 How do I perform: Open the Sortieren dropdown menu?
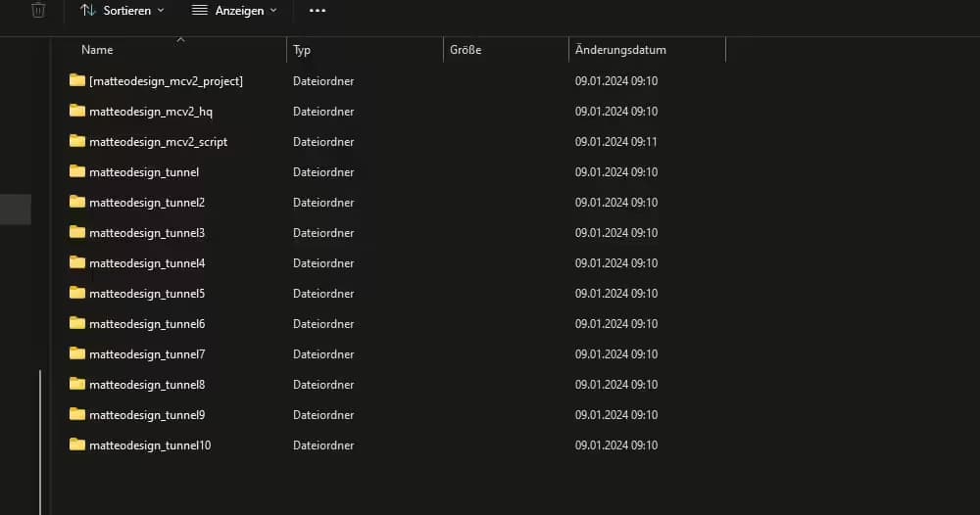coord(122,11)
